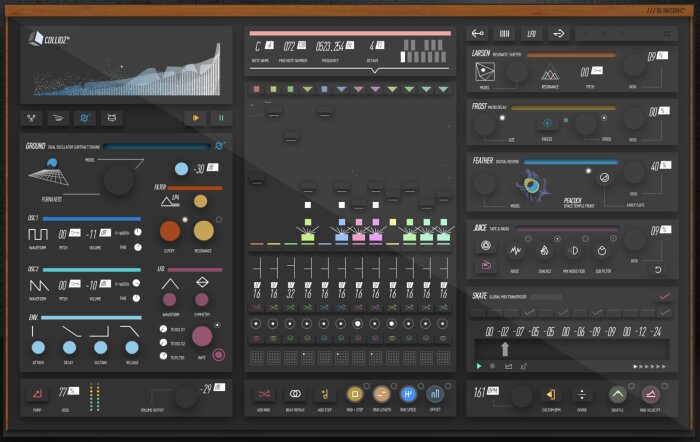Click the orange play button
700x442 pixels.
point(196,118)
